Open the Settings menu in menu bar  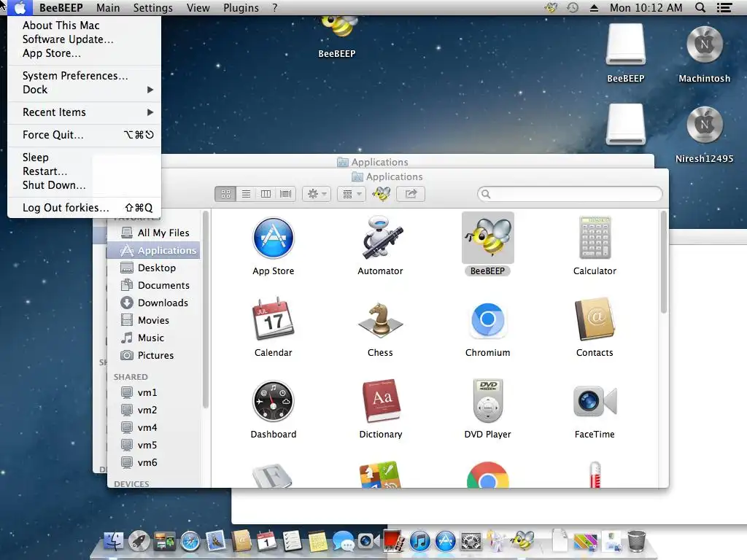tap(153, 7)
